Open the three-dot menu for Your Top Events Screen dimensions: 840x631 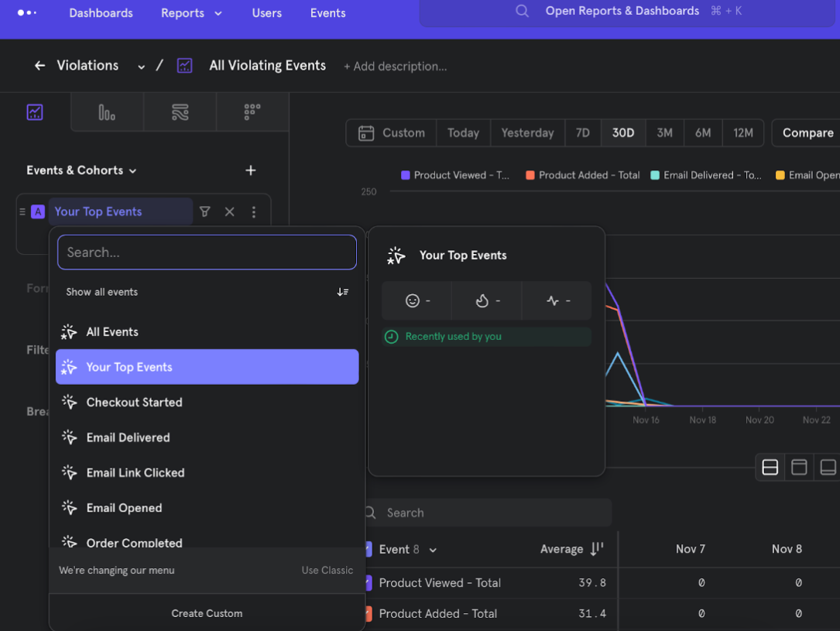pyautogui.click(x=254, y=211)
